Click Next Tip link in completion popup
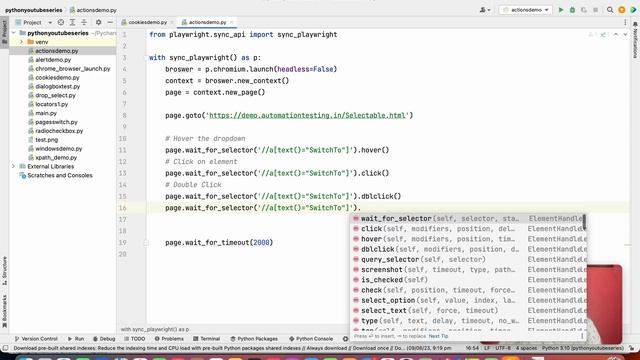Image resolution: width=640 pixels, height=360 pixels. pos(438,336)
